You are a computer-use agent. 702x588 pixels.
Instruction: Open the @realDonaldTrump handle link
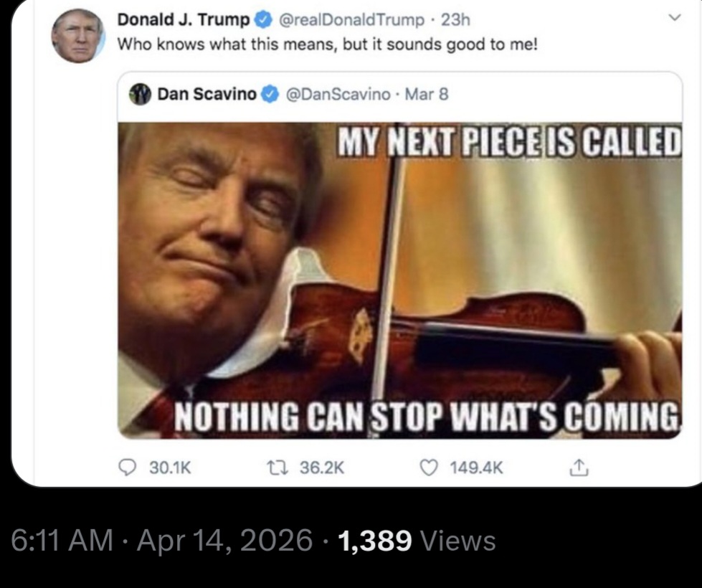tap(348, 21)
